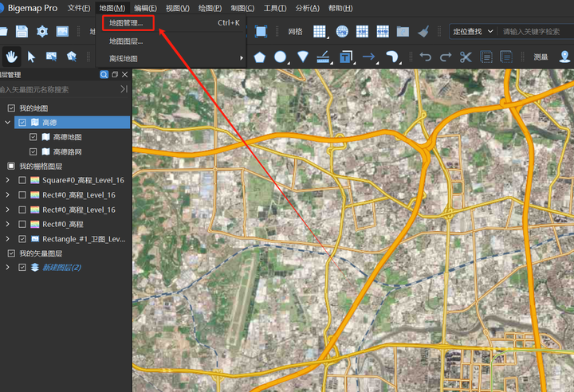Click the keyword search input field

tap(536, 32)
